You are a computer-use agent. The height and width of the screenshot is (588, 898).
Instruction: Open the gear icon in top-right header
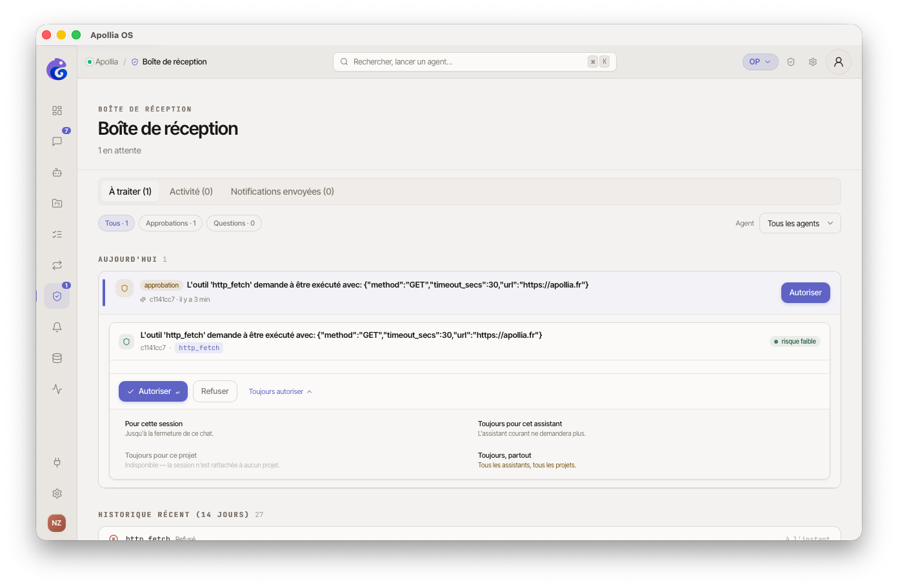click(813, 62)
